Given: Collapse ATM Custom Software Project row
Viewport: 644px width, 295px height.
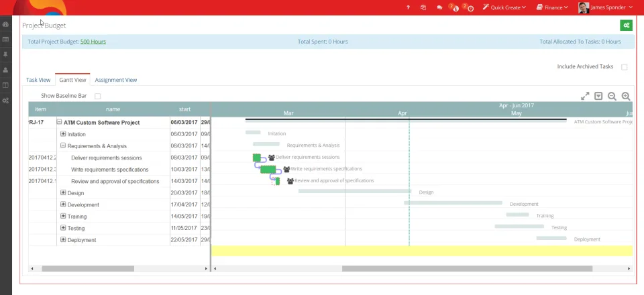Looking at the screenshot, I should tap(59, 122).
